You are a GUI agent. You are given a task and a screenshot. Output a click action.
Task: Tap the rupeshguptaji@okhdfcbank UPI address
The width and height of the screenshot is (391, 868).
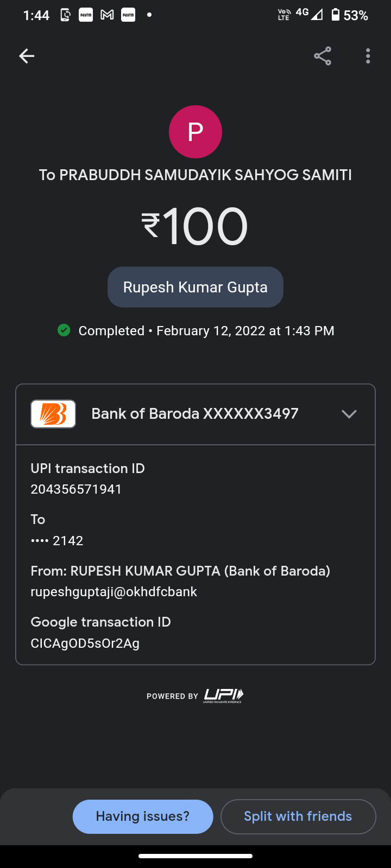[x=114, y=592]
